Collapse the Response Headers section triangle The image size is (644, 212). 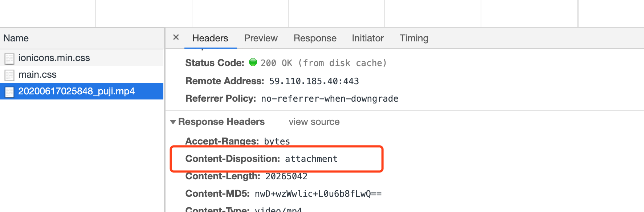pos(173,122)
